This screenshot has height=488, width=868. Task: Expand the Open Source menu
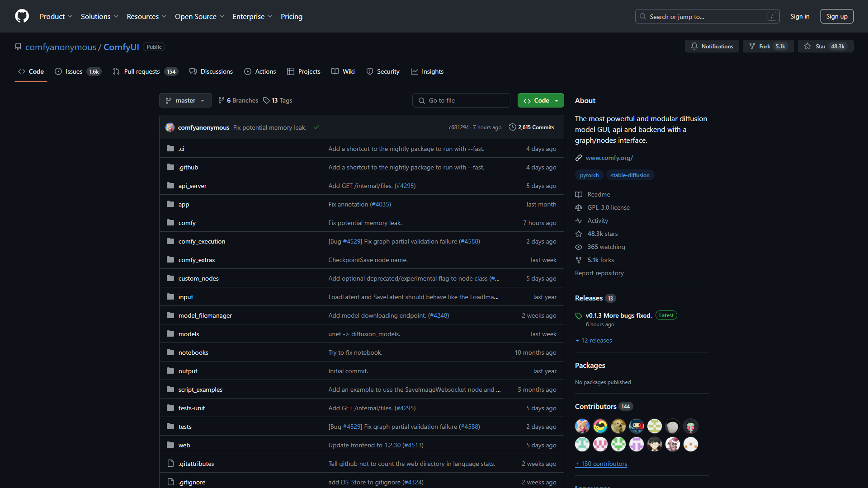tap(199, 16)
